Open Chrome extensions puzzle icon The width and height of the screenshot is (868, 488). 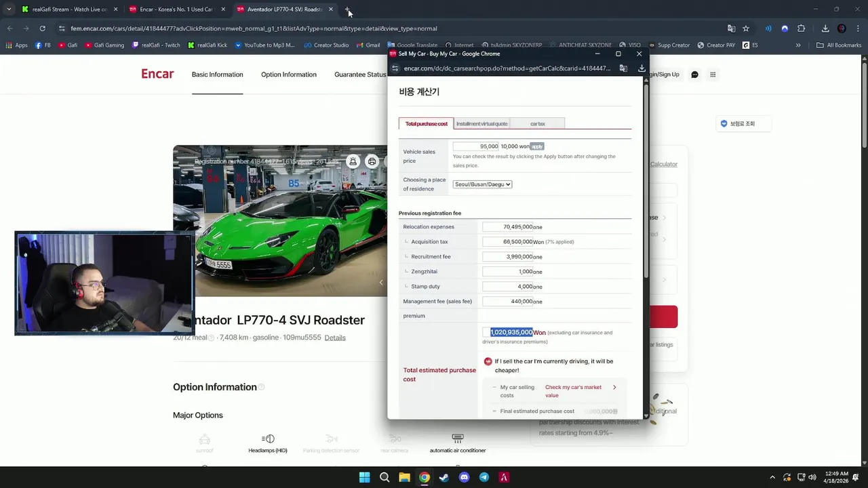pyautogui.click(x=801, y=28)
